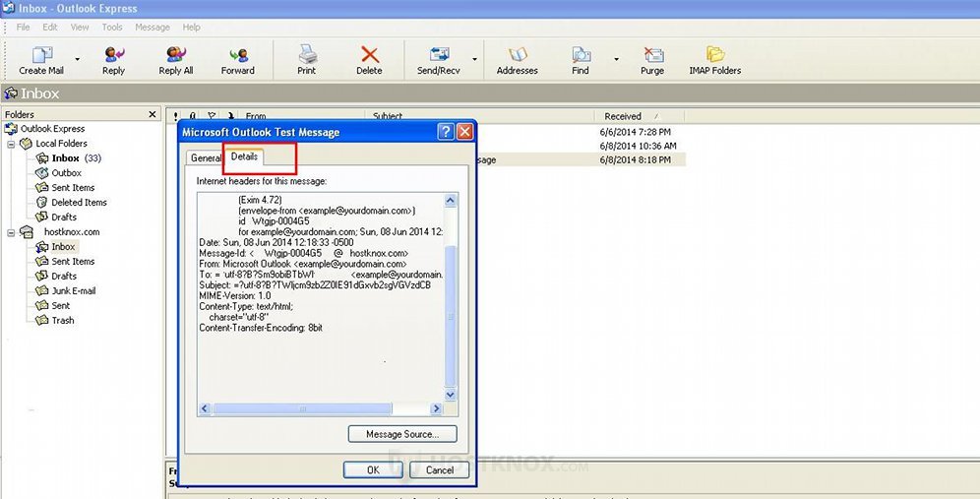Screen dimensions: 980x499
Task: Open the Edit menu
Action: (x=50, y=27)
